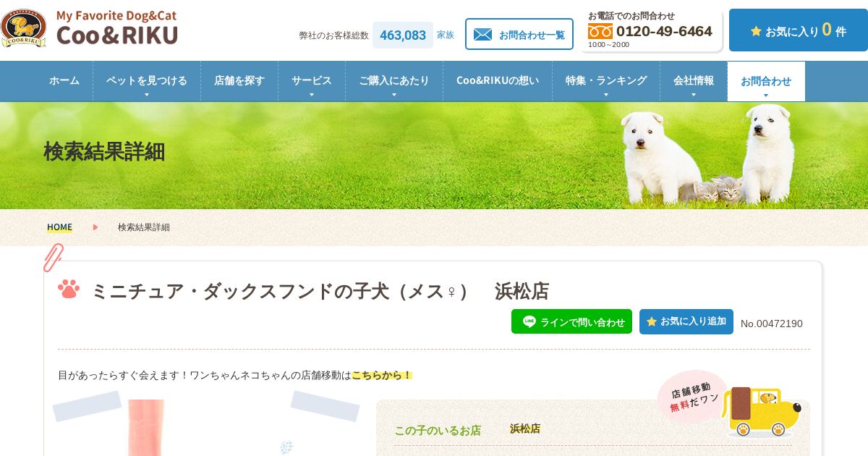868x456 pixels.
Task: Click the toll-free phone dial icon
Action: click(600, 31)
